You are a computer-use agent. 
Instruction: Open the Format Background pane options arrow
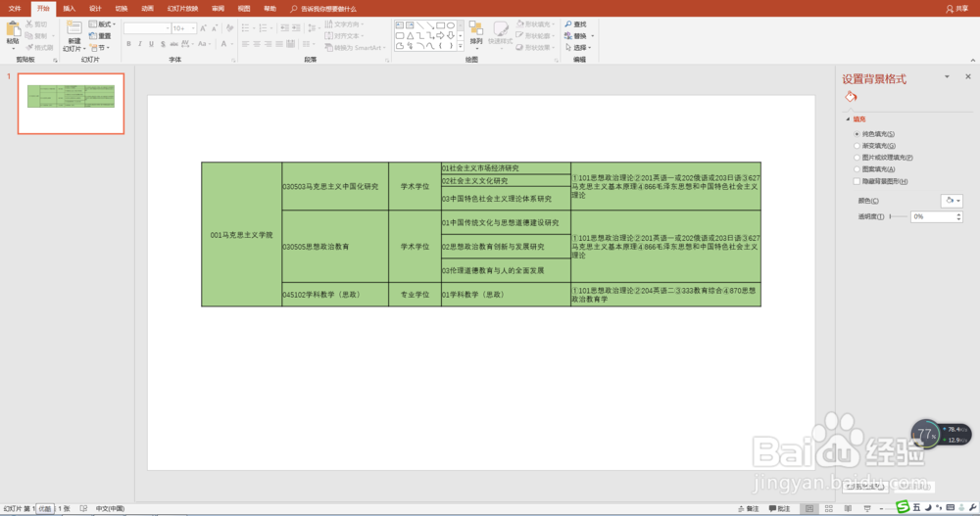947,76
